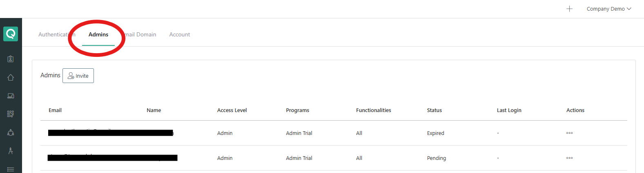Open the ID badge sidebar icon

[11, 59]
